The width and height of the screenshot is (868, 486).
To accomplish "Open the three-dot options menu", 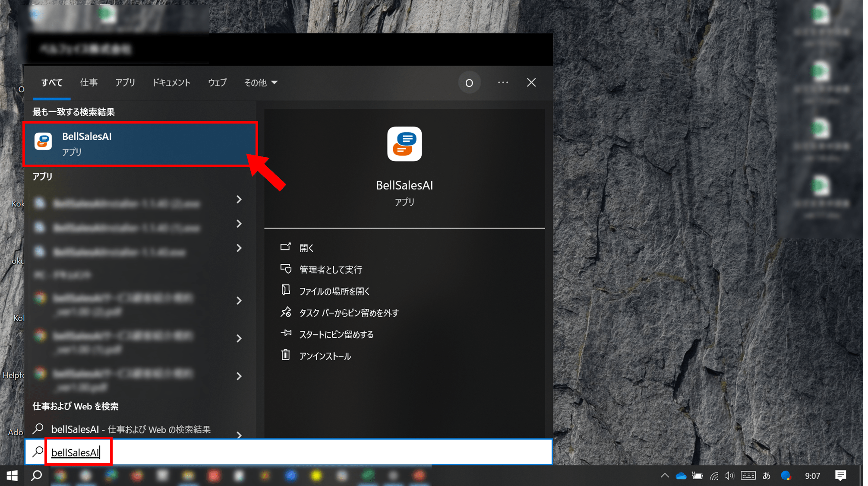I will click(x=503, y=83).
